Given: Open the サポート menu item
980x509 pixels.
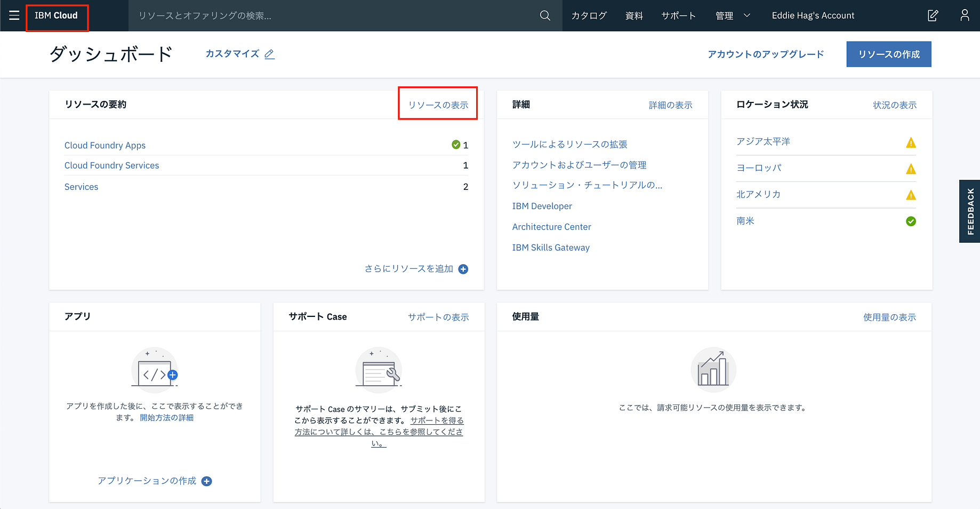Looking at the screenshot, I should pos(679,15).
